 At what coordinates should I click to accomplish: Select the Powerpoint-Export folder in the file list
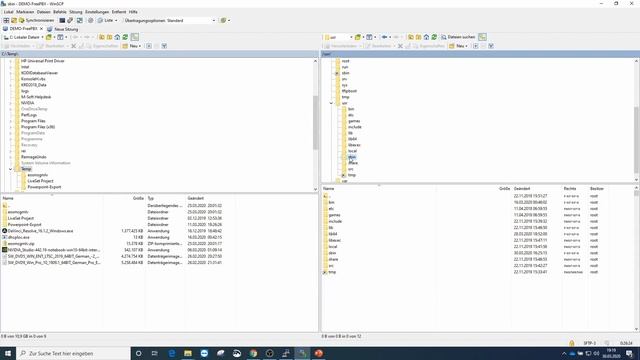(x=24, y=225)
